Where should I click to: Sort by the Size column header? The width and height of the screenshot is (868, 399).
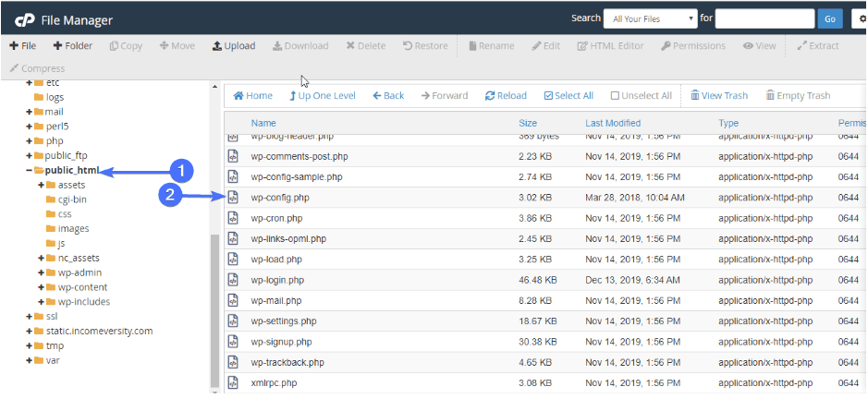[528, 124]
